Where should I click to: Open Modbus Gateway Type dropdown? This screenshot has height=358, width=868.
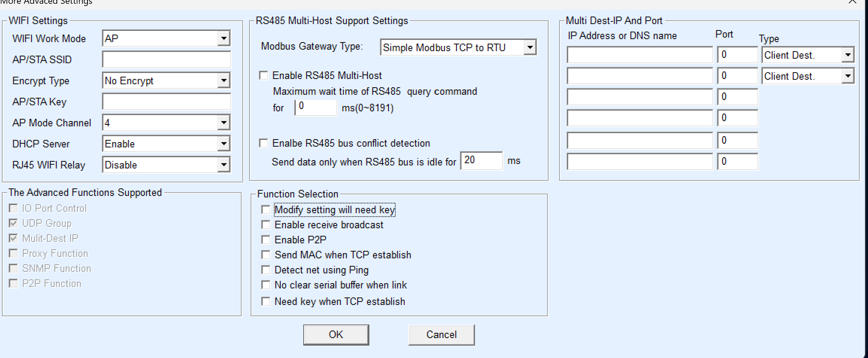[530, 47]
